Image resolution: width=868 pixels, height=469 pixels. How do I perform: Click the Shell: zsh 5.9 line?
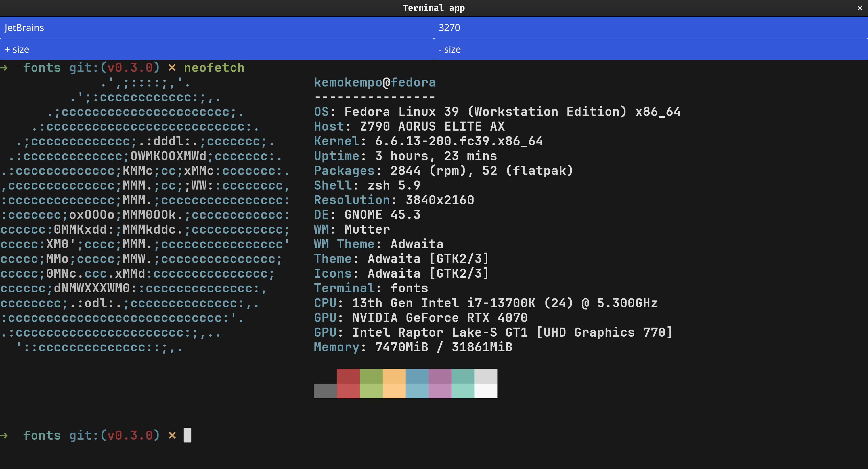point(367,185)
